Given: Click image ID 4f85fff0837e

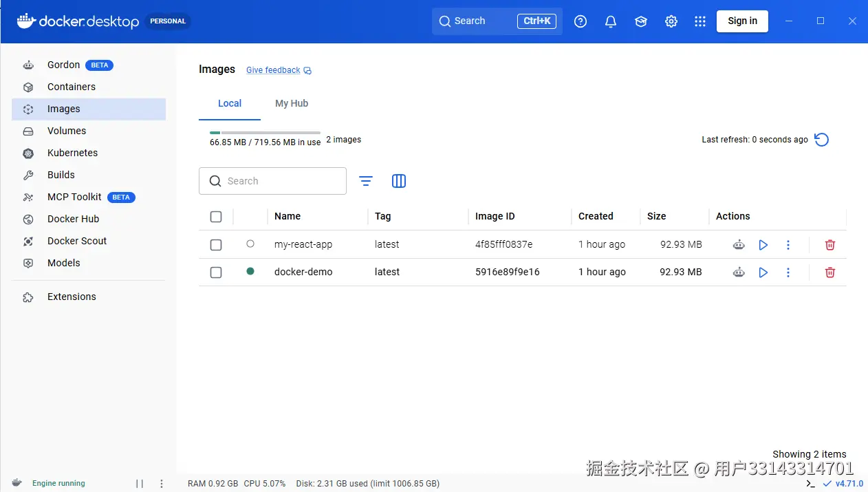Looking at the screenshot, I should click(504, 244).
